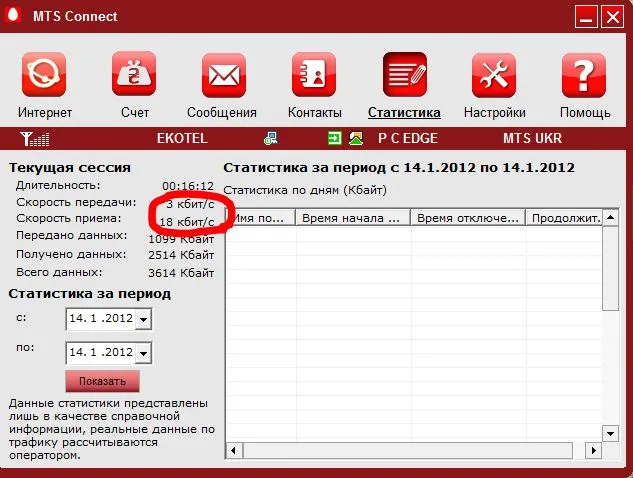Click the vertical scrollbar up arrow
The width and height of the screenshot is (633, 478).
pyautogui.click(x=610, y=218)
